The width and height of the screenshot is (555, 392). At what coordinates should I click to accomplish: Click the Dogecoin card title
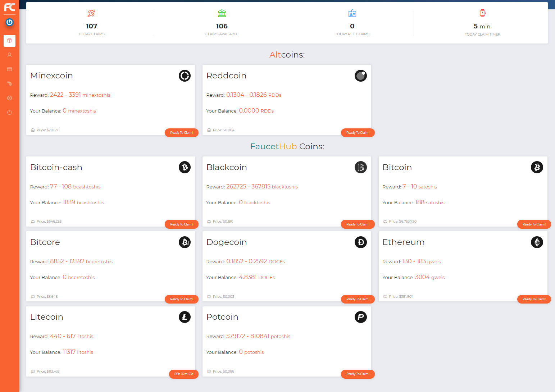click(x=227, y=242)
